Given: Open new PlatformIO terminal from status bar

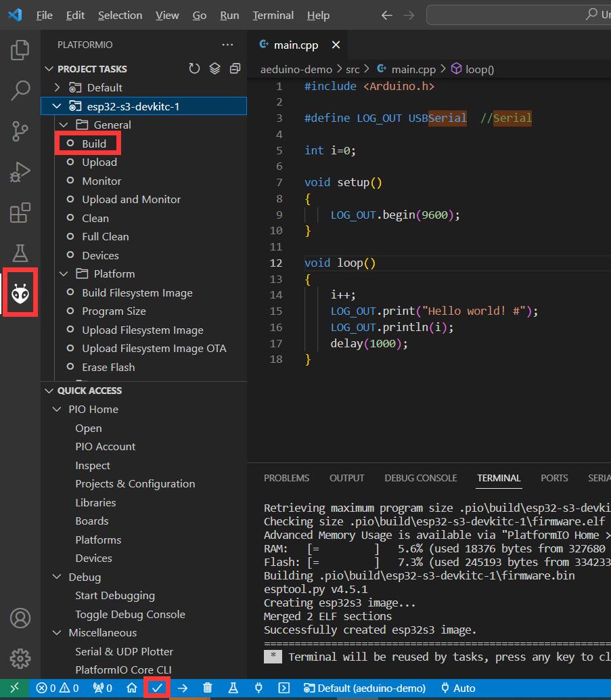Looking at the screenshot, I should (284, 688).
